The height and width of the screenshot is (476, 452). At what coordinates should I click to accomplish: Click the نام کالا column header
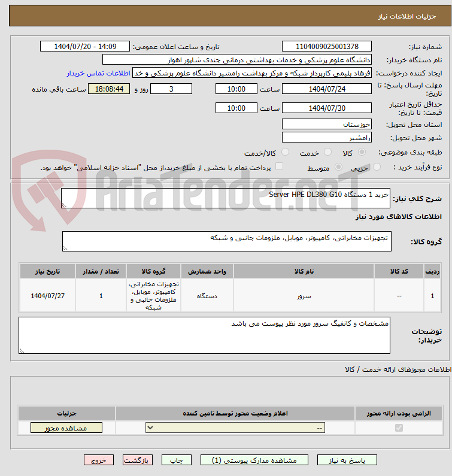(304, 271)
